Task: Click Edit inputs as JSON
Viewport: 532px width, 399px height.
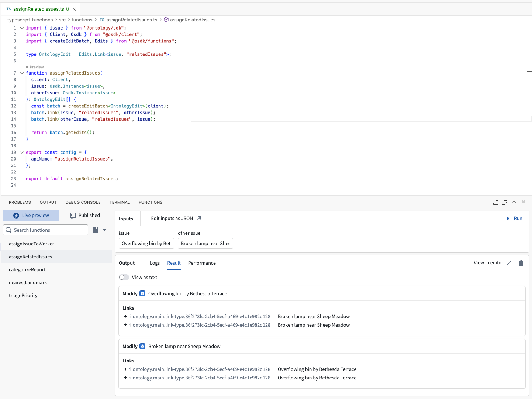Action: click(172, 219)
